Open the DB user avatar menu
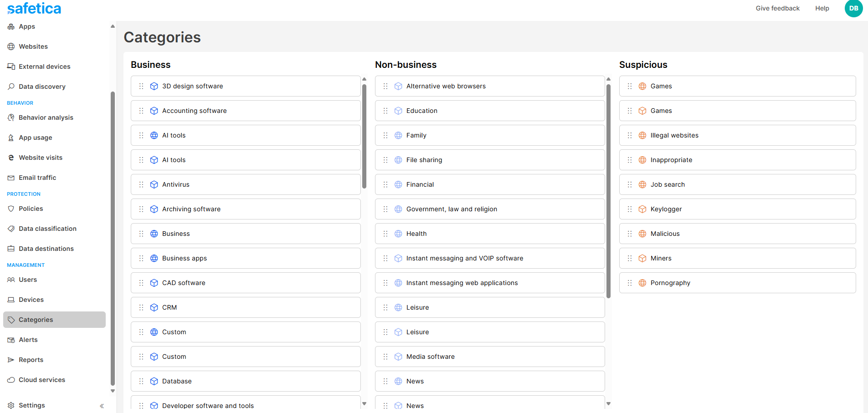The height and width of the screenshot is (413, 868). pos(853,8)
